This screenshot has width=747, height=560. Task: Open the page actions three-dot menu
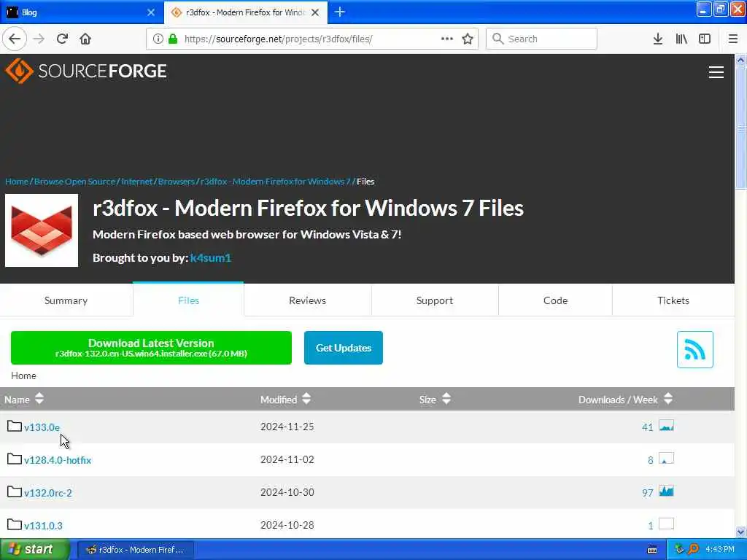pyautogui.click(x=447, y=39)
